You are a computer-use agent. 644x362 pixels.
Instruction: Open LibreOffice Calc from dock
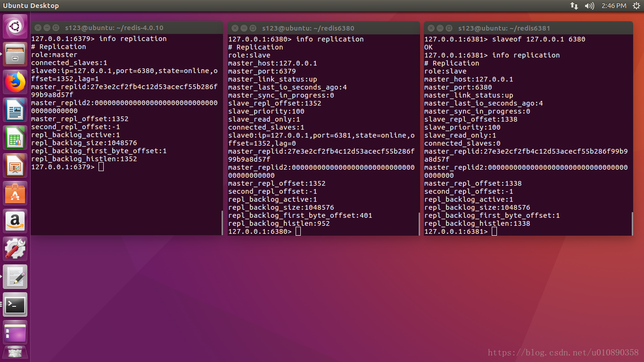tap(15, 138)
